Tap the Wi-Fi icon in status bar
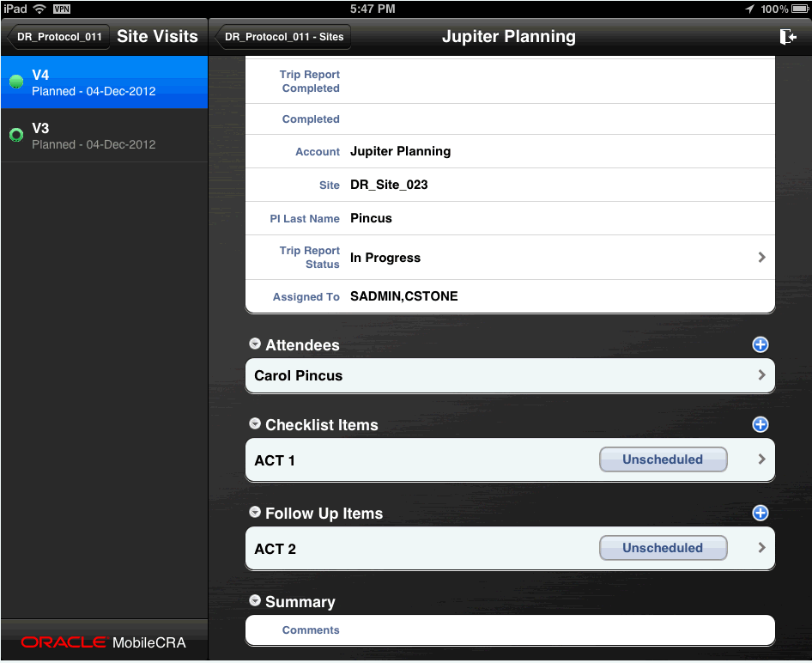This screenshot has height=663, width=812. [39, 9]
